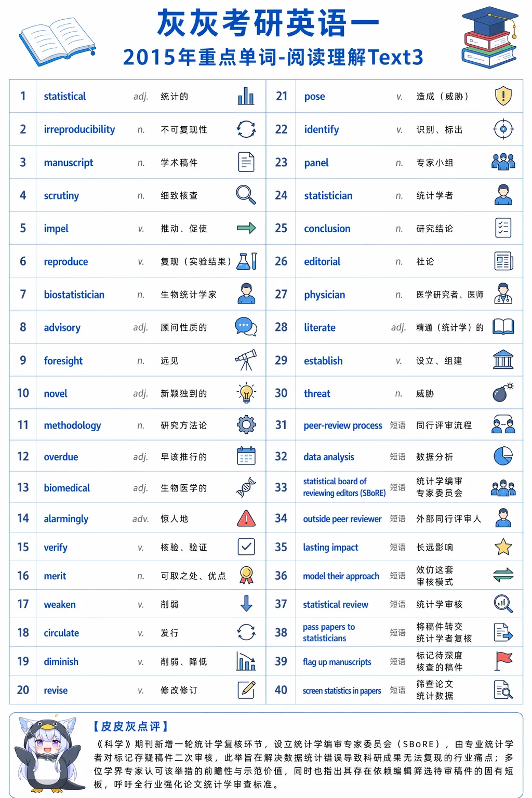Click the doctor icon beside physician

point(503,294)
